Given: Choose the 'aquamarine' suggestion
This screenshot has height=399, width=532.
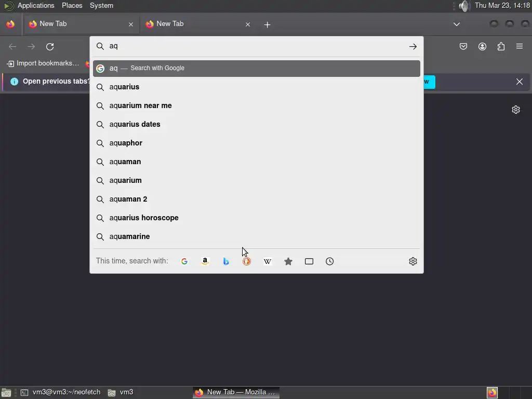Looking at the screenshot, I should coord(257,236).
